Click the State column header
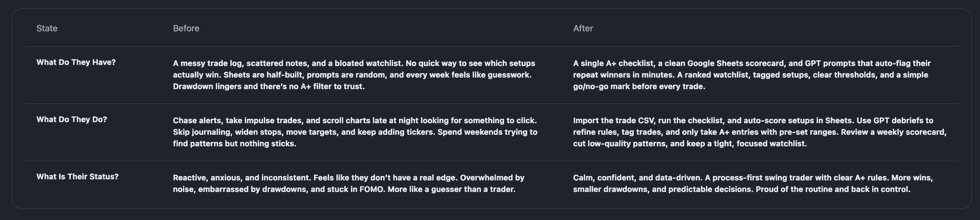980x220 pixels. coord(47,29)
